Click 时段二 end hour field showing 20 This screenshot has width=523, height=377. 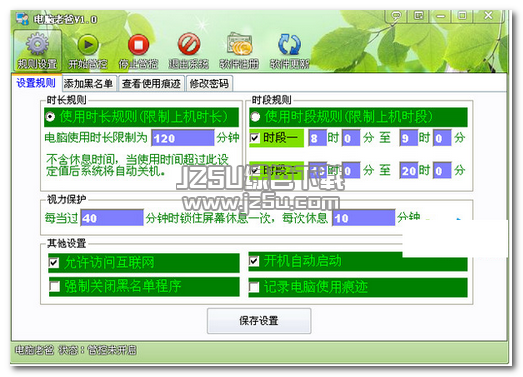[409, 170]
